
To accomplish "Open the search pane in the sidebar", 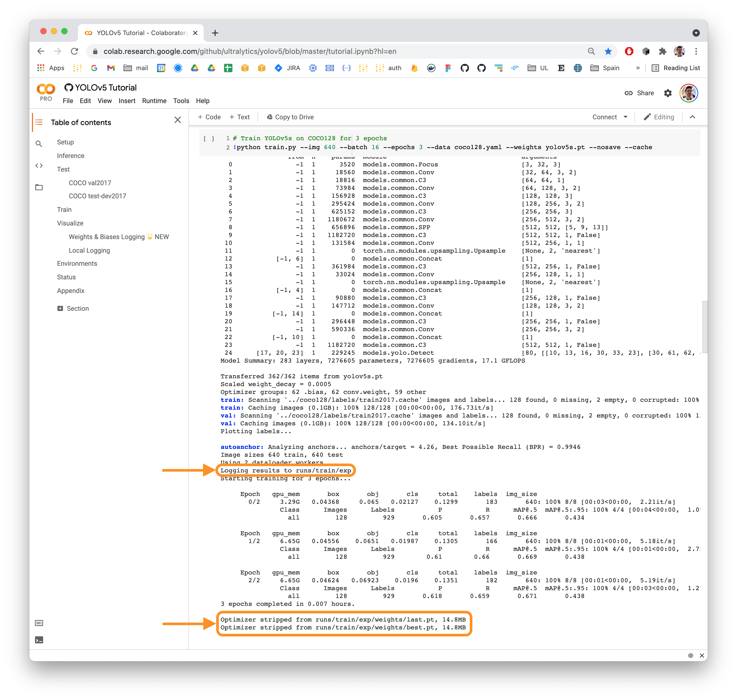I will (x=39, y=143).
